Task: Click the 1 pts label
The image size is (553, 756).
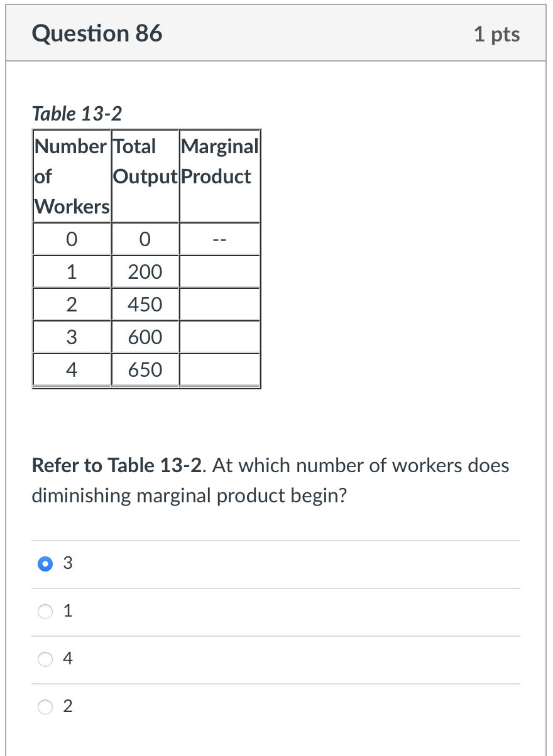Action: 497,34
